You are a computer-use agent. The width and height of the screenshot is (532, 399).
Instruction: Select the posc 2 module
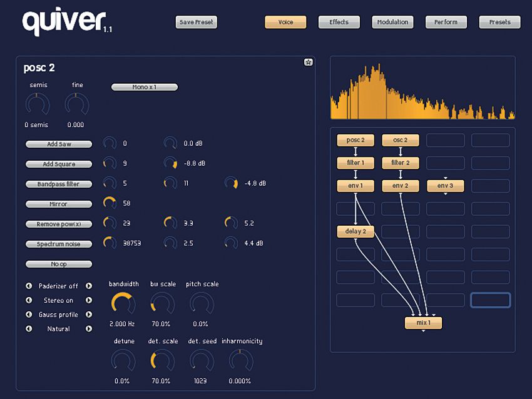(x=356, y=140)
